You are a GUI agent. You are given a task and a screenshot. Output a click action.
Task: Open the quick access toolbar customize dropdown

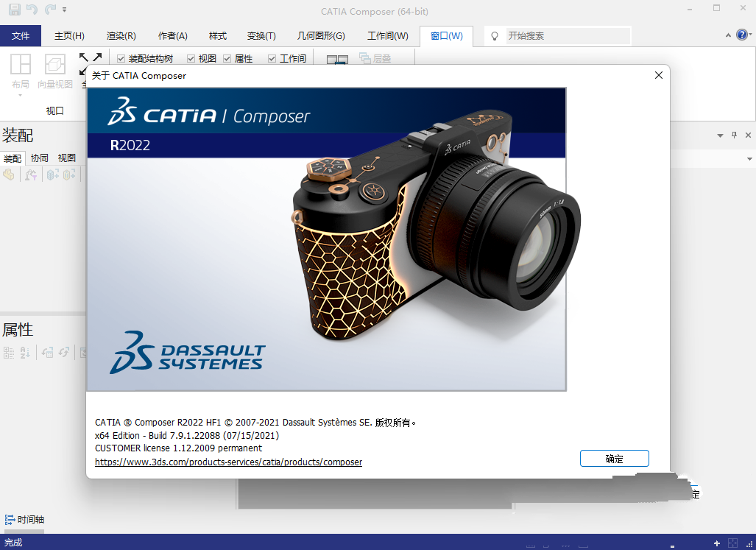(x=65, y=9)
